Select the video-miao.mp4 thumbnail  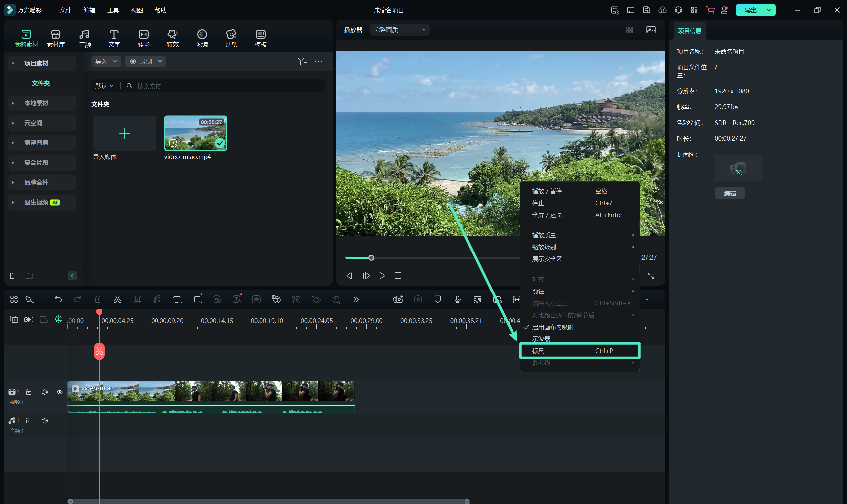[x=196, y=134]
